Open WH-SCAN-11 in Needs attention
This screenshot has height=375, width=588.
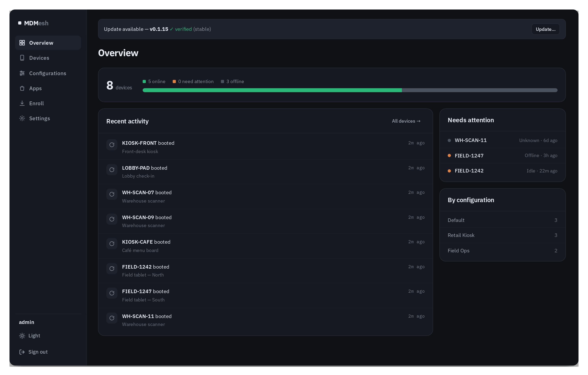pos(502,140)
